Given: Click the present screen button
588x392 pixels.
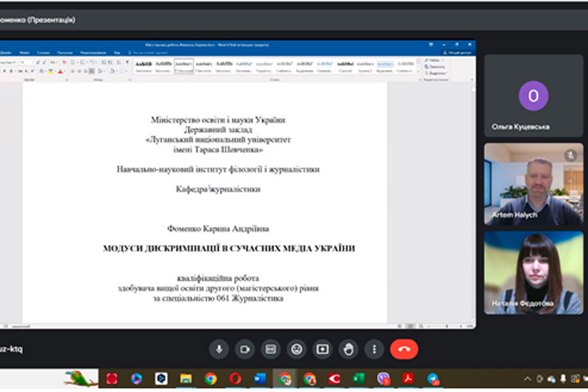Looking at the screenshot, I should (x=323, y=350).
